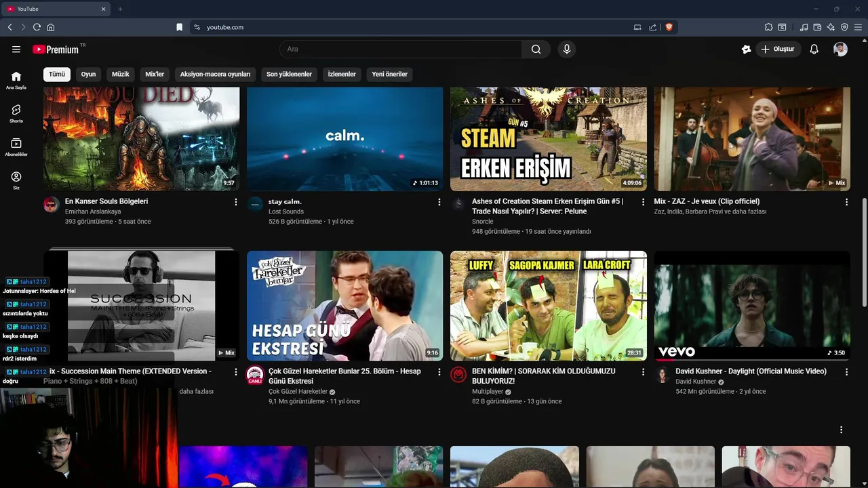Open options for Ashes of Creation video
The height and width of the screenshot is (488, 868).
[643, 202]
